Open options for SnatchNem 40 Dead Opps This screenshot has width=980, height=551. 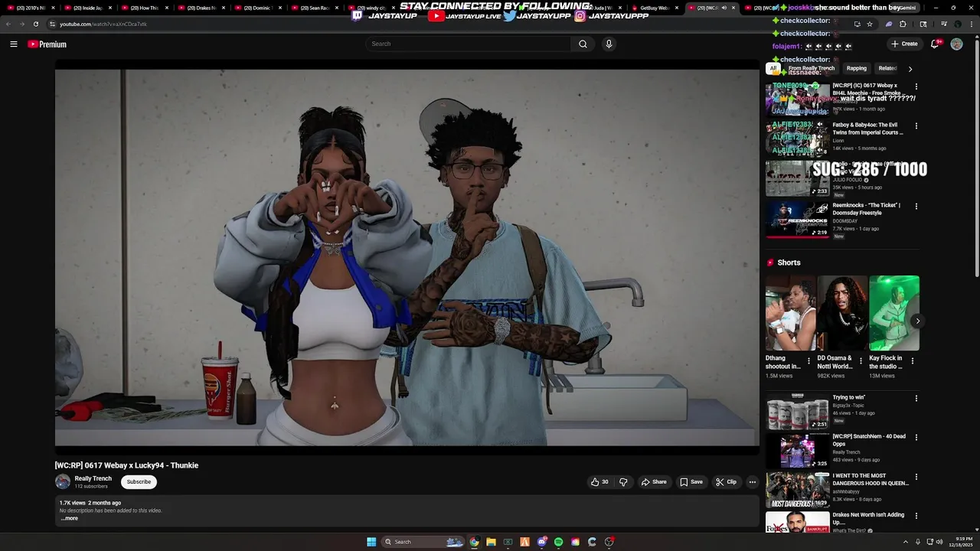tap(916, 438)
